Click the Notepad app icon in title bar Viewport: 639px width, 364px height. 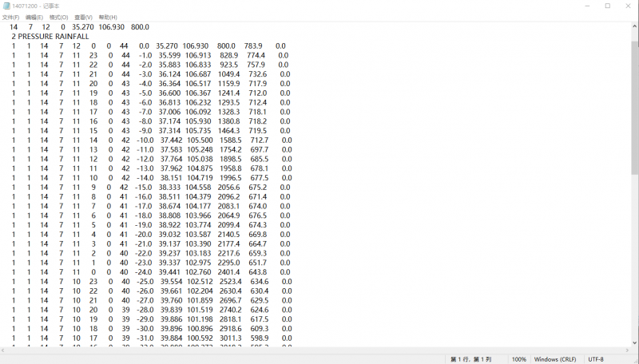[x=6, y=6]
